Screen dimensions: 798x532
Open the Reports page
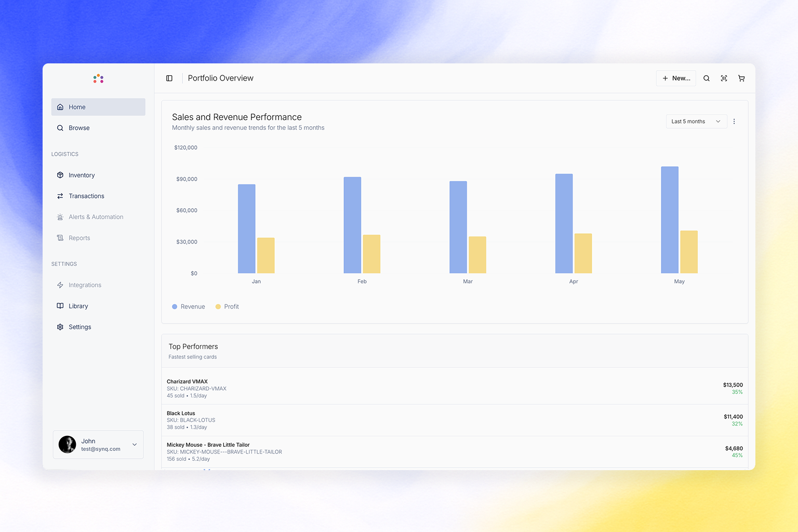click(x=79, y=238)
